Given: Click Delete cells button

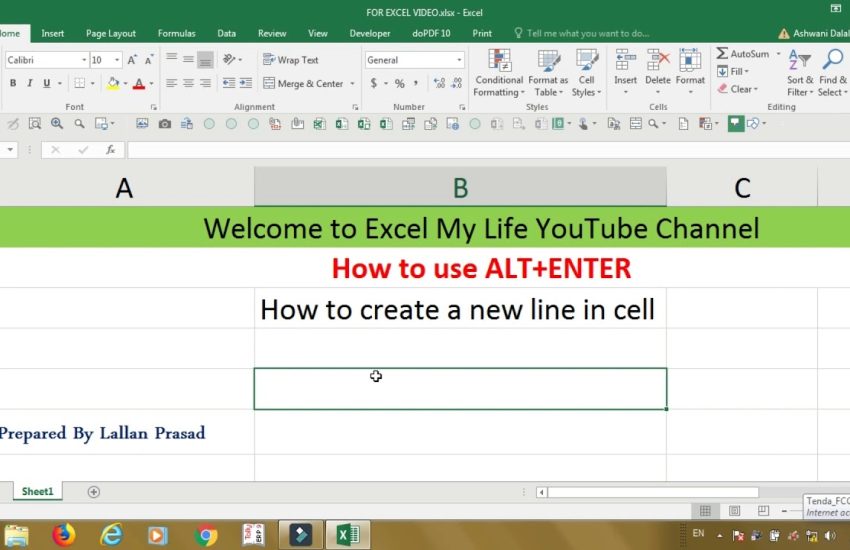Looking at the screenshot, I should [658, 73].
